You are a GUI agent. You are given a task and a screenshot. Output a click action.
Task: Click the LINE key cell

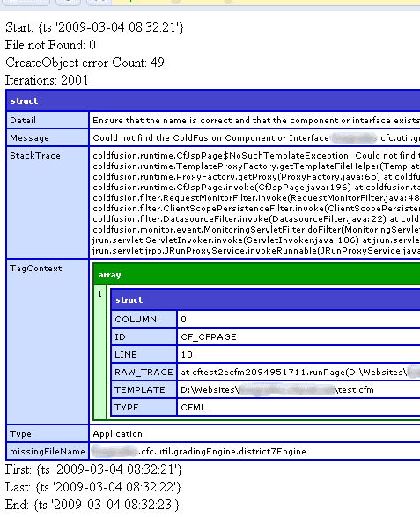point(144,354)
